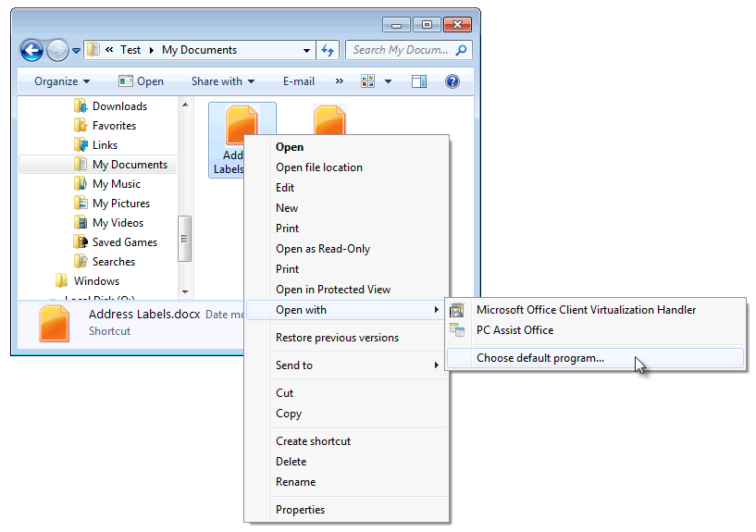The height and width of the screenshot is (532, 756).
Task: Click the folder icon in address bar
Action: click(x=93, y=50)
